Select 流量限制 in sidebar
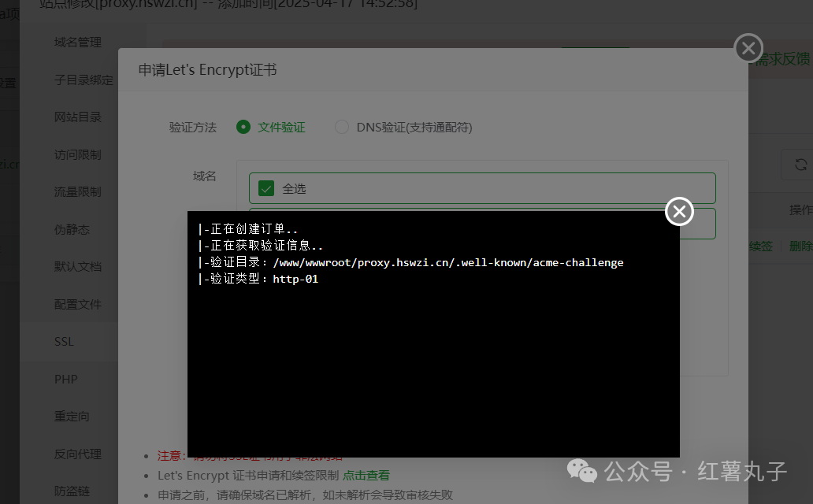The height and width of the screenshot is (504, 813). click(x=78, y=192)
